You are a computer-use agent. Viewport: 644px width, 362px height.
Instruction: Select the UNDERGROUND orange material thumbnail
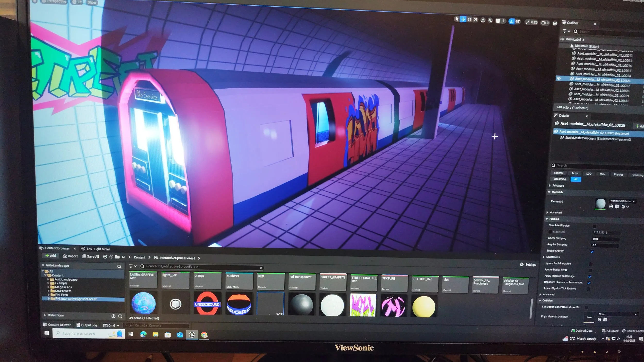(207, 304)
